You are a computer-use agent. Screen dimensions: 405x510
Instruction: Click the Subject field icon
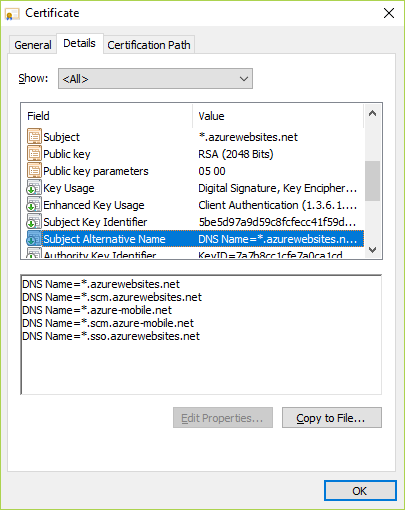coord(34,137)
